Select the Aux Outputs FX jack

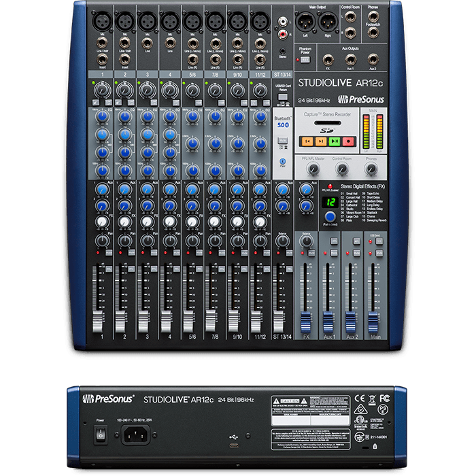(x=328, y=60)
